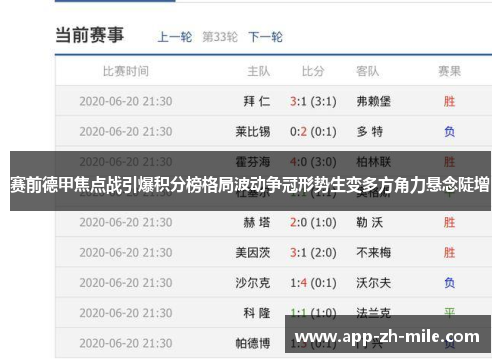Select home team 拜仁
This screenshot has height=362, width=500.
[x=257, y=101]
